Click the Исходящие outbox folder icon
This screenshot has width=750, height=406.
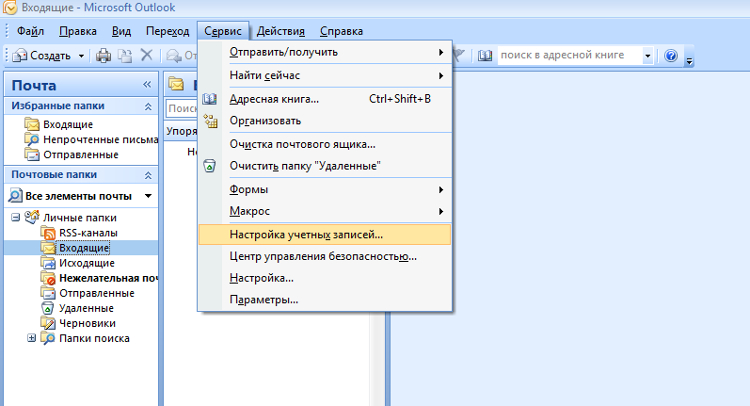pos(48,263)
